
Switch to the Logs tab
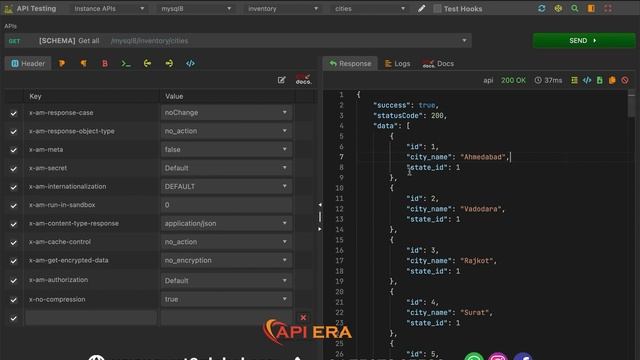point(398,63)
